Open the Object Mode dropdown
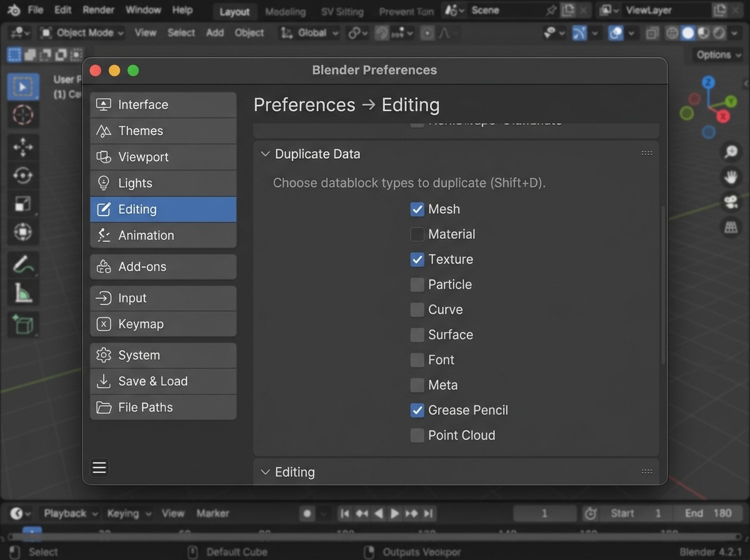The width and height of the screenshot is (750, 560). coord(81,33)
